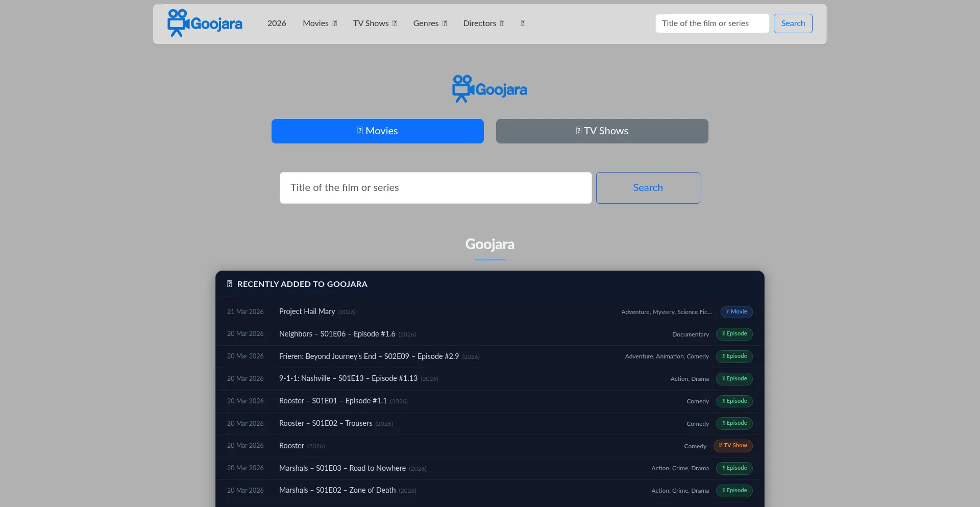Select the gray TV Shows tab button
The width and height of the screenshot is (980, 507).
click(x=602, y=131)
